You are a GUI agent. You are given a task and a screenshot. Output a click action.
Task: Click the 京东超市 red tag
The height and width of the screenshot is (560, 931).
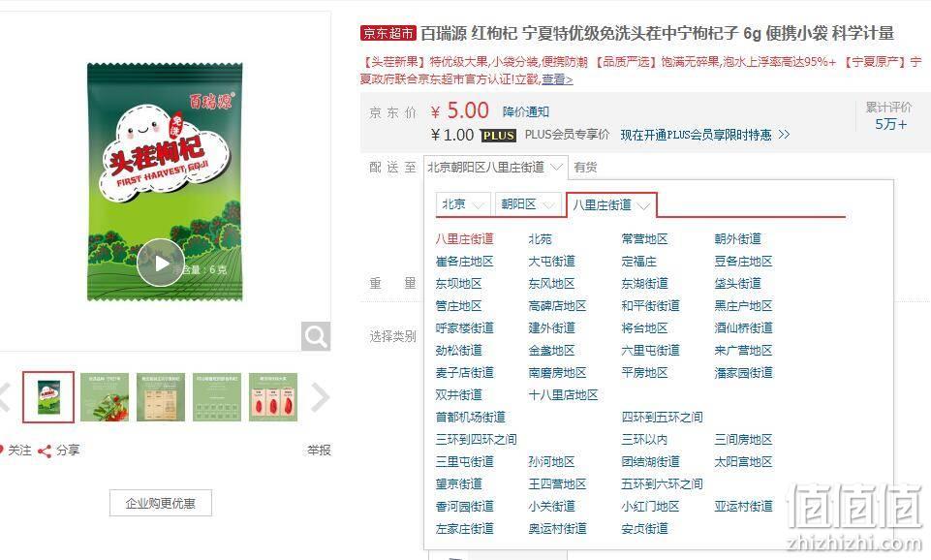388,33
